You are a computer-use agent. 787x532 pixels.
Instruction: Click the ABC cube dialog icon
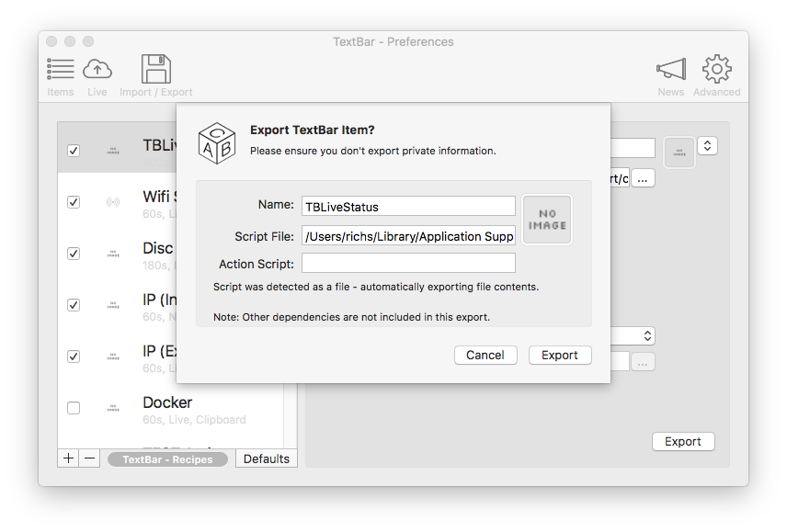point(216,143)
